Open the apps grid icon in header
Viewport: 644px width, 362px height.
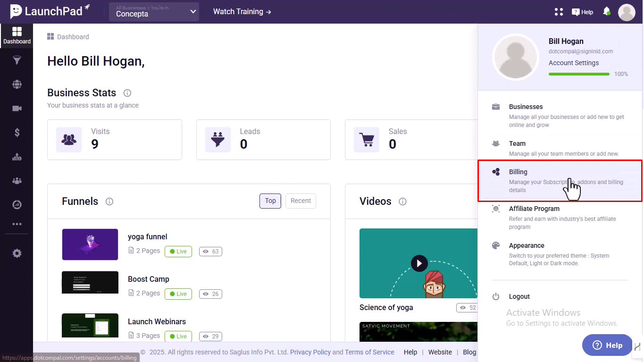coord(559,12)
